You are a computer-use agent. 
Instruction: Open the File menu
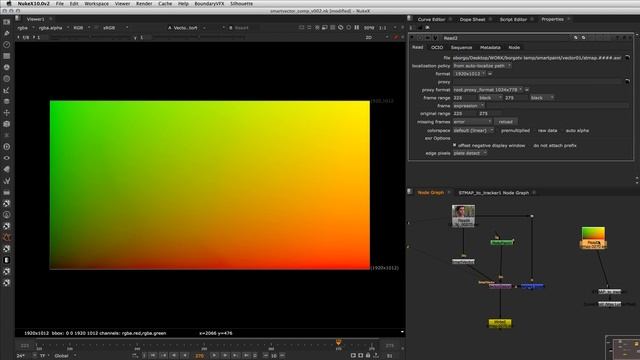[60, 4]
